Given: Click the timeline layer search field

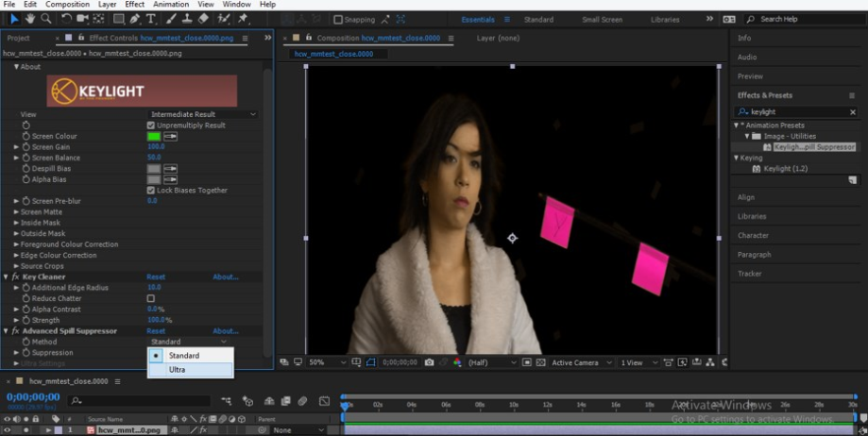Looking at the screenshot, I should (139, 400).
